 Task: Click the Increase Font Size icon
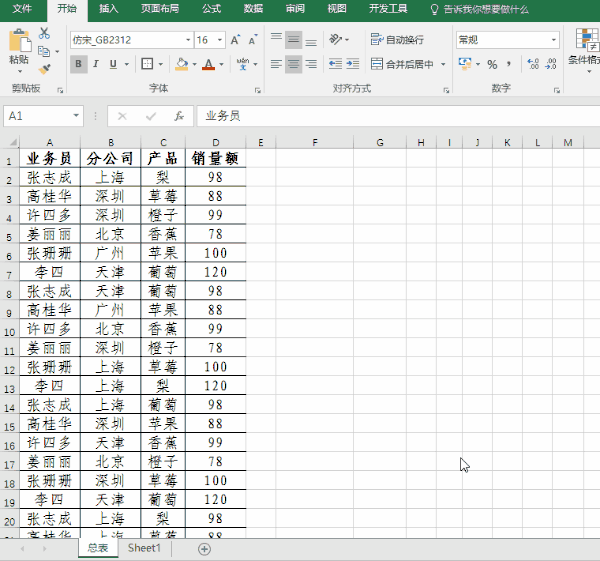pos(235,40)
